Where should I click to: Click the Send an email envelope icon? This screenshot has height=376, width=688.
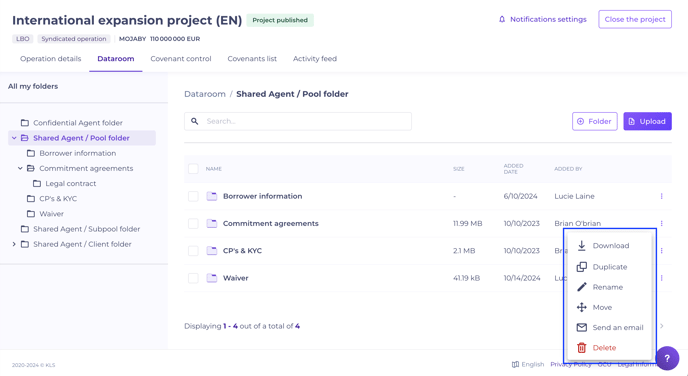[581, 327]
